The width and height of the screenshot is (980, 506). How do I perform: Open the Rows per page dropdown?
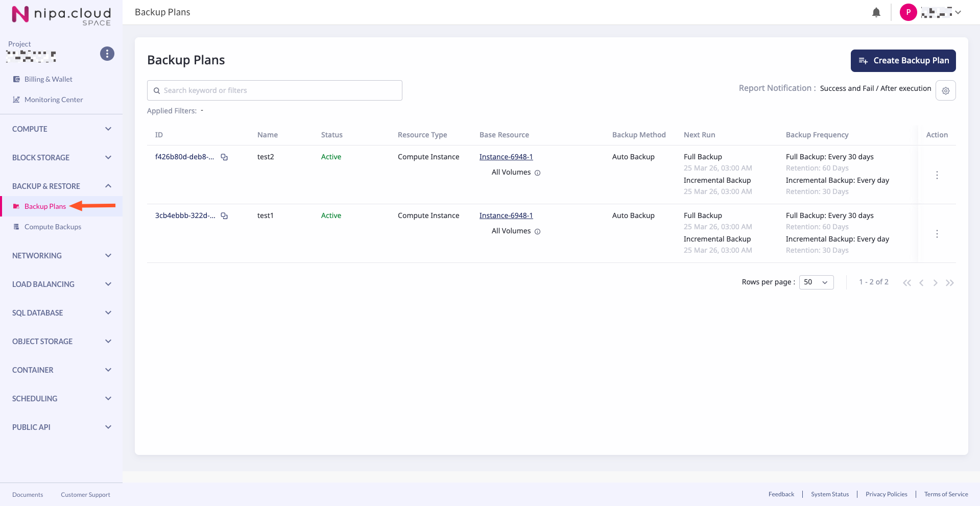coord(816,282)
